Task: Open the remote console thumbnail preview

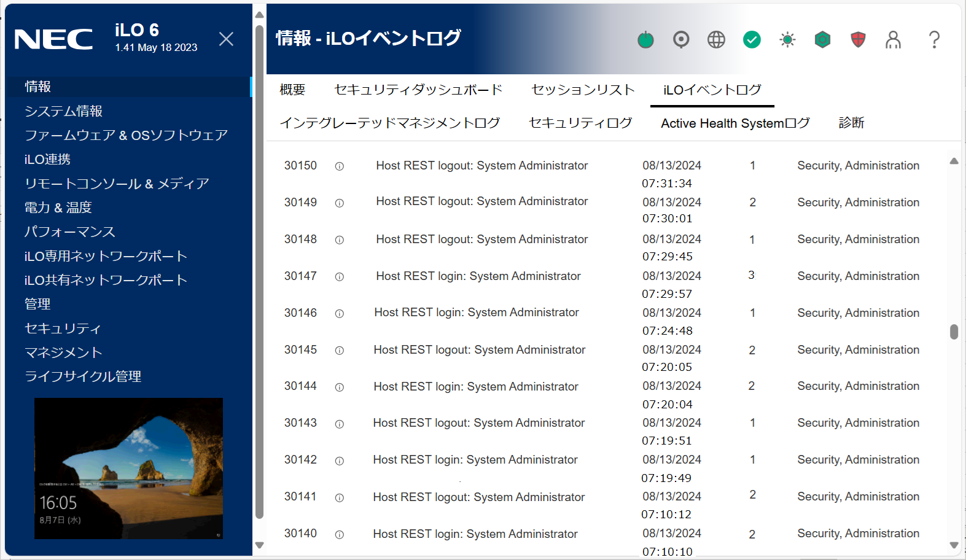Action: point(128,469)
